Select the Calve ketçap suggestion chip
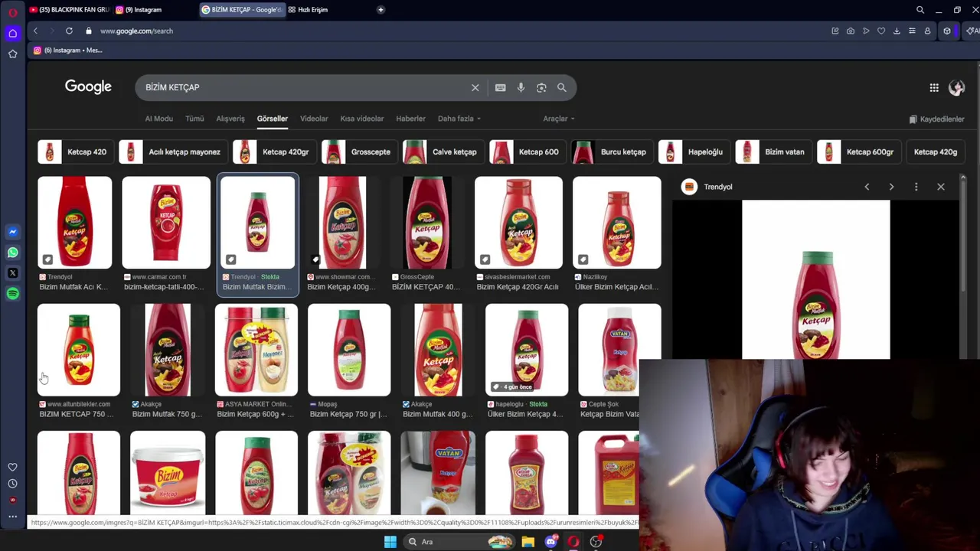The image size is (980, 551). click(x=443, y=152)
